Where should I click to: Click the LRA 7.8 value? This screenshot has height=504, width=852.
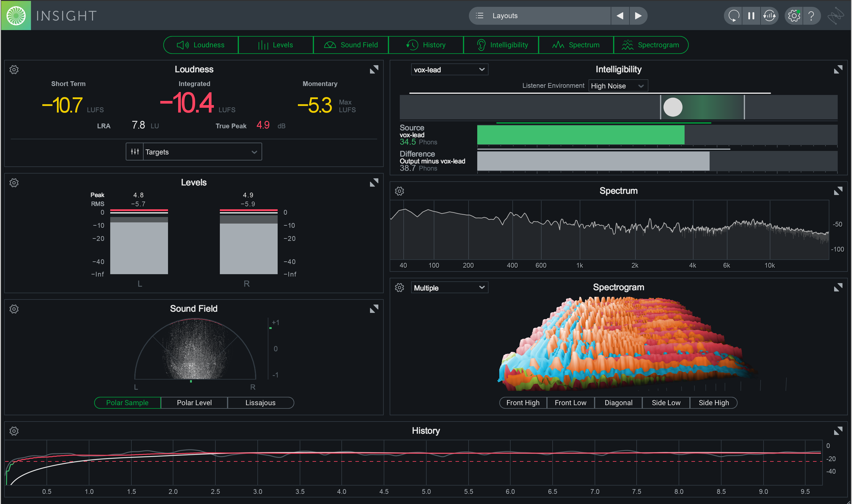(x=138, y=125)
